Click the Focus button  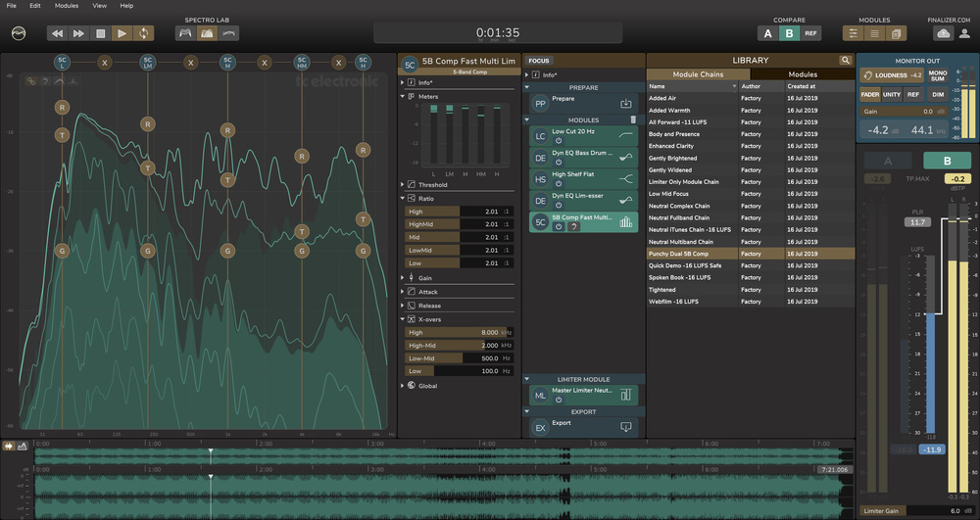pyautogui.click(x=539, y=61)
